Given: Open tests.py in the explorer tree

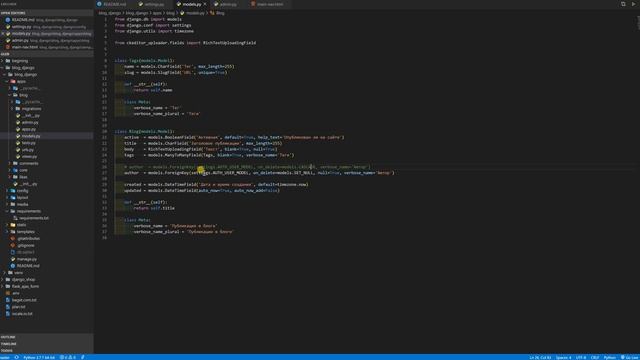Looking at the screenshot, I should tap(47, 143).
